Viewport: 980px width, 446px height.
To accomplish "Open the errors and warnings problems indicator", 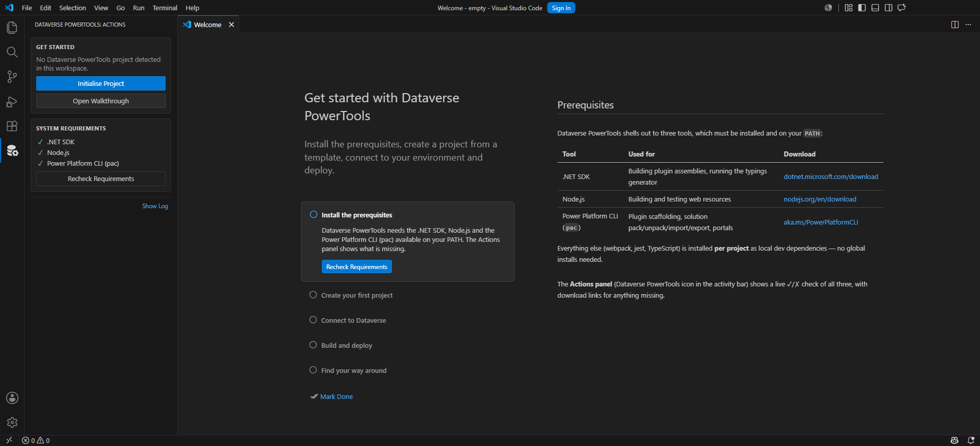I will tap(36, 440).
